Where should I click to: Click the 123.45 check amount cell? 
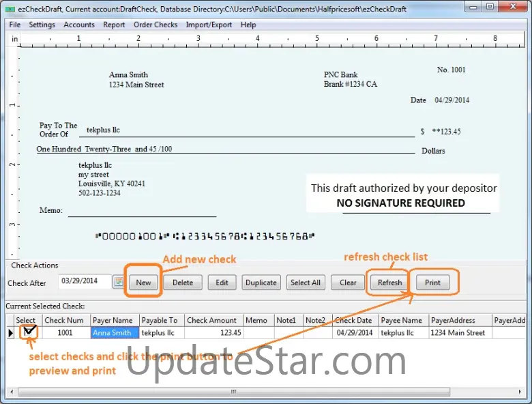point(213,333)
